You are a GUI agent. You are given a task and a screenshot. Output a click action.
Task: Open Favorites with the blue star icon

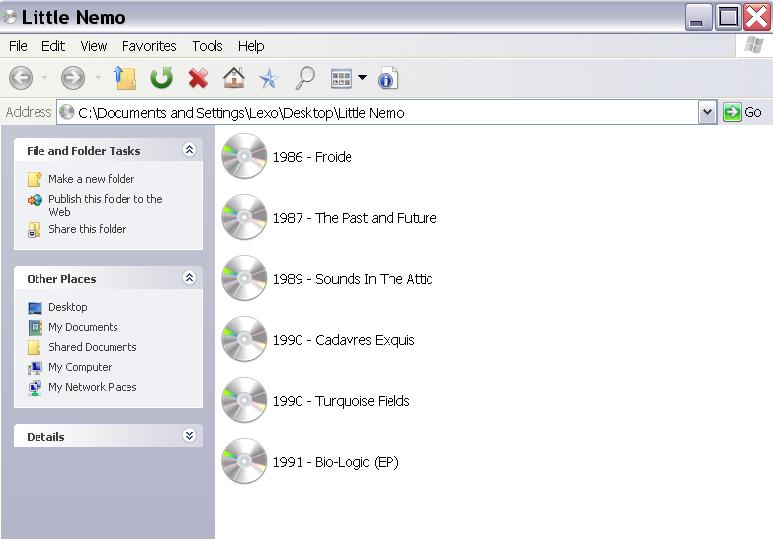[269, 78]
